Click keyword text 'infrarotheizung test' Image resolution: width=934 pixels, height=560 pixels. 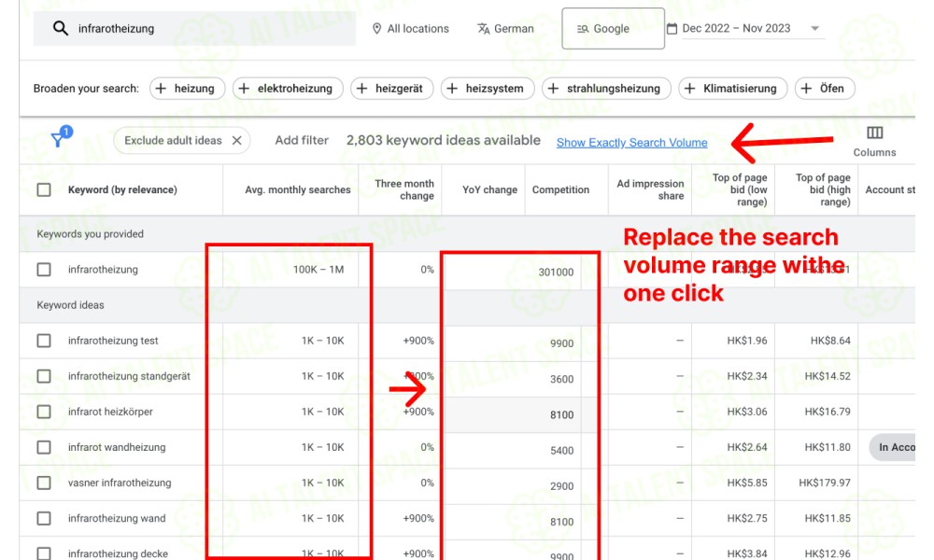113,341
